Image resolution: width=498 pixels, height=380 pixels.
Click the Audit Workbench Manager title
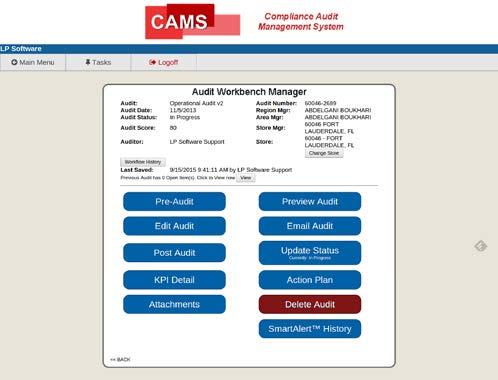click(249, 92)
